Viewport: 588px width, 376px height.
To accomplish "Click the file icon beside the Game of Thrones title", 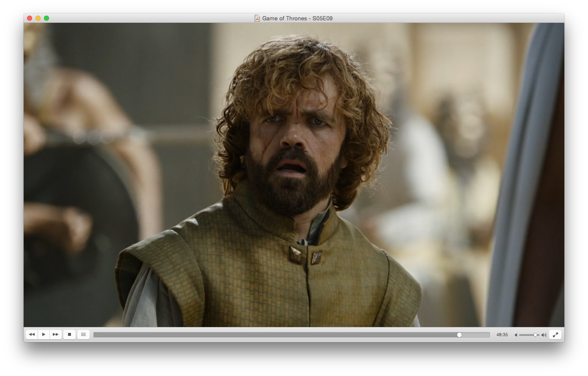I will (257, 18).
